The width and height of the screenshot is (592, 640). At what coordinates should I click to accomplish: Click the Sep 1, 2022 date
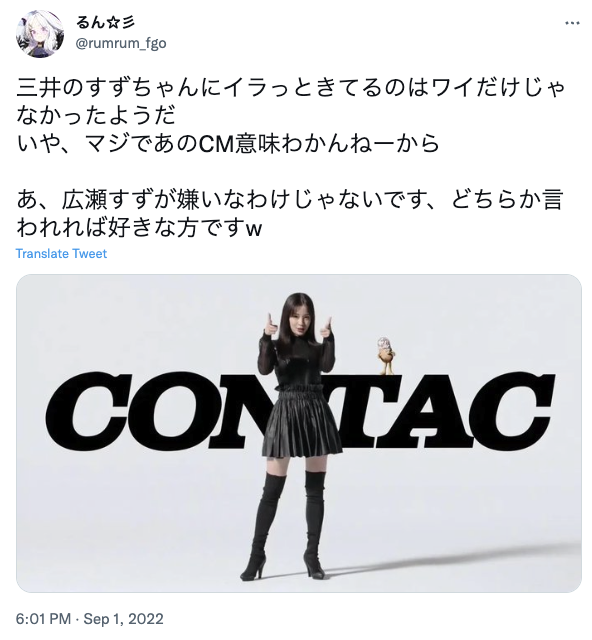123,619
